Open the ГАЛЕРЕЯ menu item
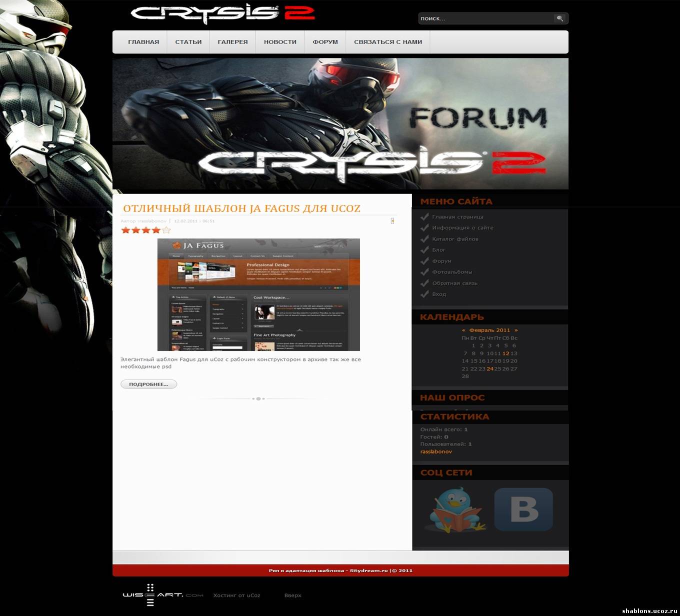This screenshot has height=616, width=680. [x=232, y=42]
